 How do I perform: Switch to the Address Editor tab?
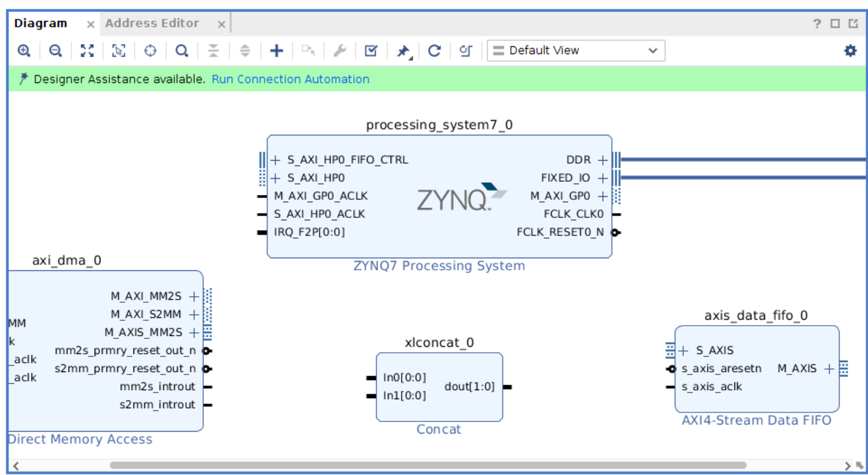[152, 23]
